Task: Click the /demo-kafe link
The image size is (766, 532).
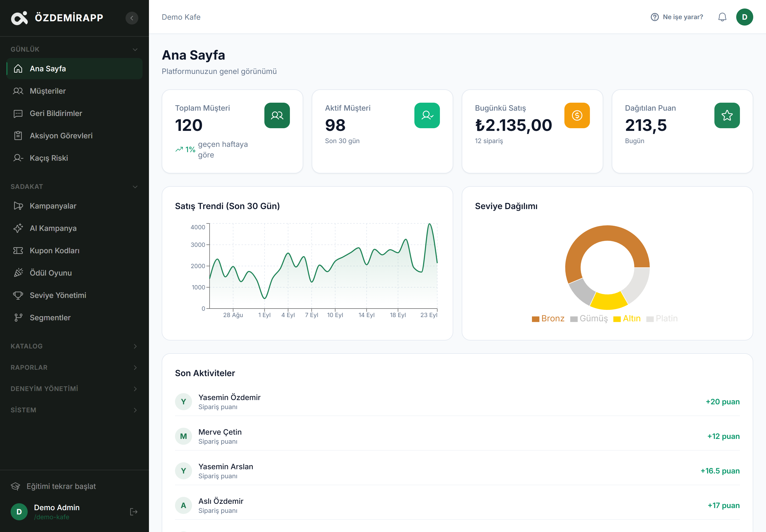Action: pyautogui.click(x=52, y=517)
